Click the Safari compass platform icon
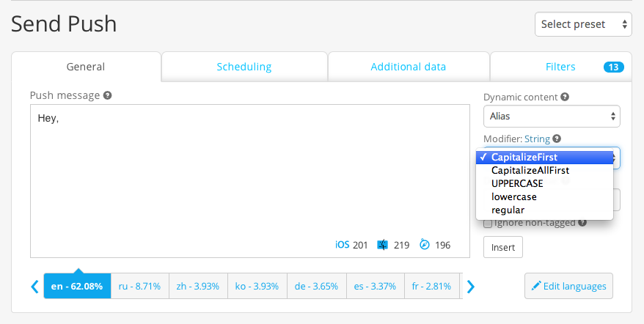This screenshot has width=644, height=324. click(x=425, y=245)
